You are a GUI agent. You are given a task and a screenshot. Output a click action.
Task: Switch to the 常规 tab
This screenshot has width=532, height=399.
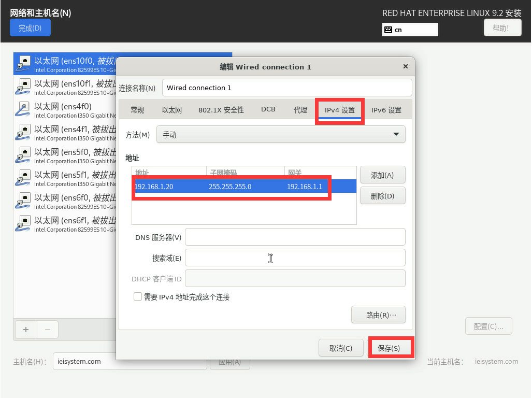137,110
